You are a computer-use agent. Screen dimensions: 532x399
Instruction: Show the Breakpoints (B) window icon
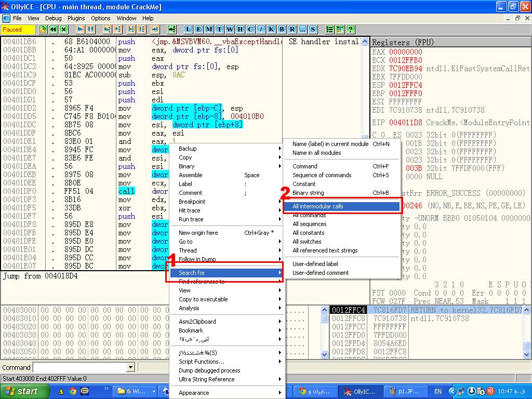(282, 30)
